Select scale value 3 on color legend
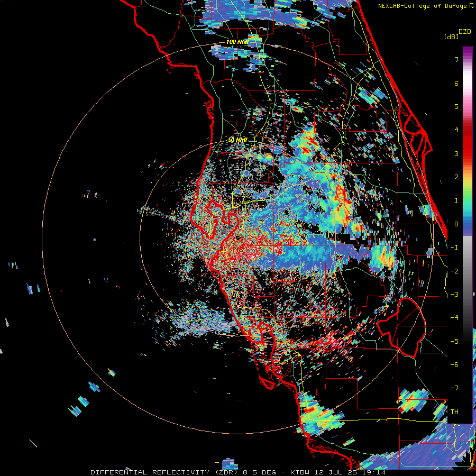 tap(456, 153)
